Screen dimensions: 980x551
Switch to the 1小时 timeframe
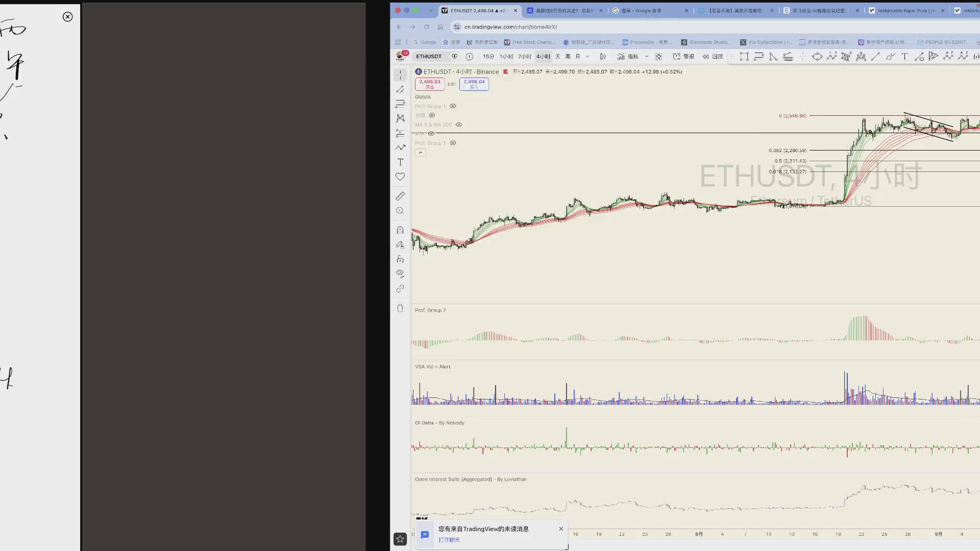pyautogui.click(x=506, y=57)
